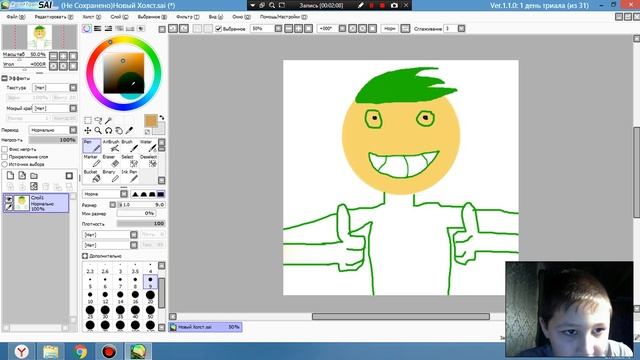Open the Сглаживание stabilizer dropdown
Viewport: 640px width, 360px height.
pyautogui.click(x=461, y=29)
